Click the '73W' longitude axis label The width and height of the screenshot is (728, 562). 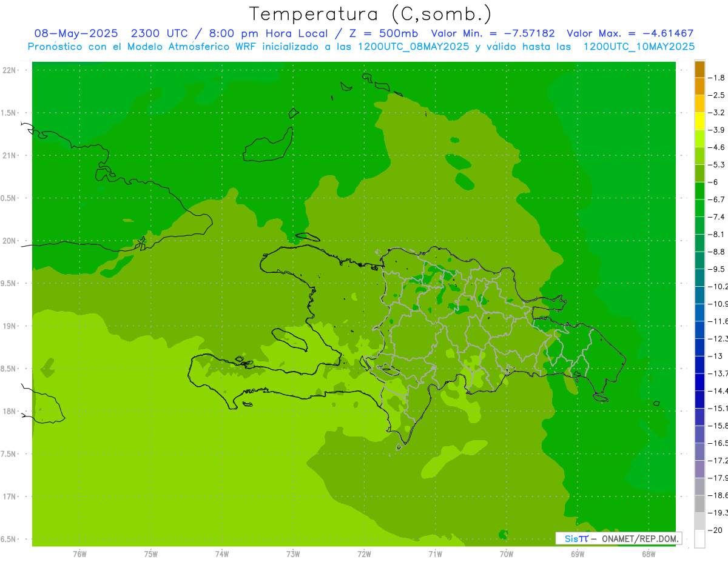pyautogui.click(x=293, y=554)
